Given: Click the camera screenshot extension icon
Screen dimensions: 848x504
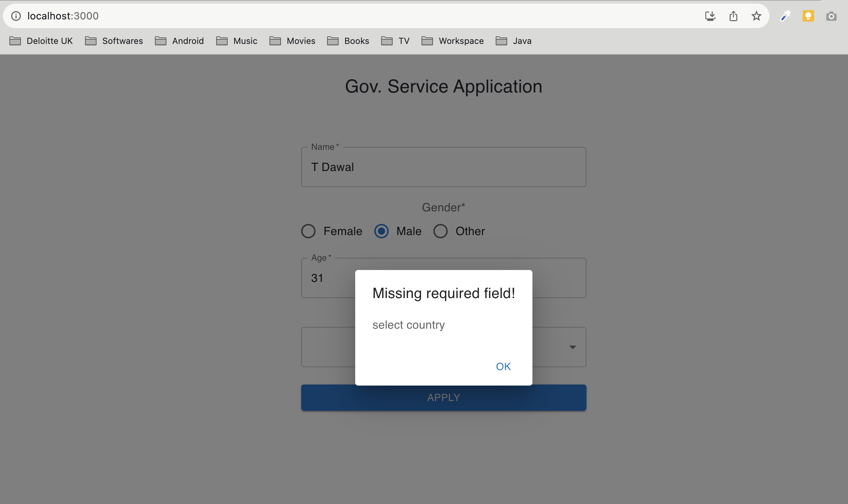Looking at the screenshot, I should pyautogui.click(x=831, y=16).
